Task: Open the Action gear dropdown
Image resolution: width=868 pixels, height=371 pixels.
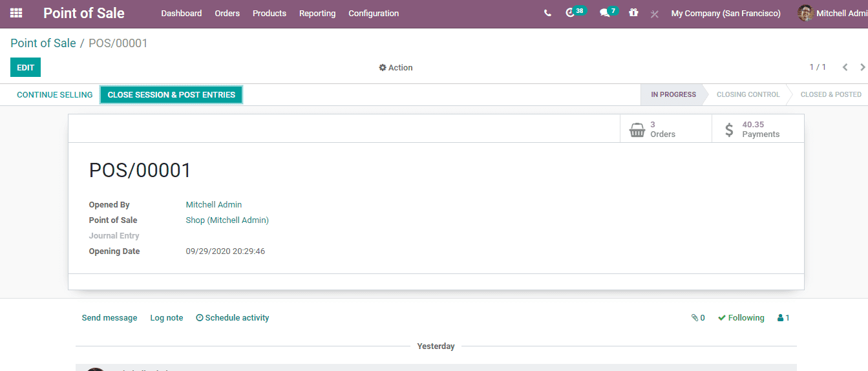Action: 396,67
